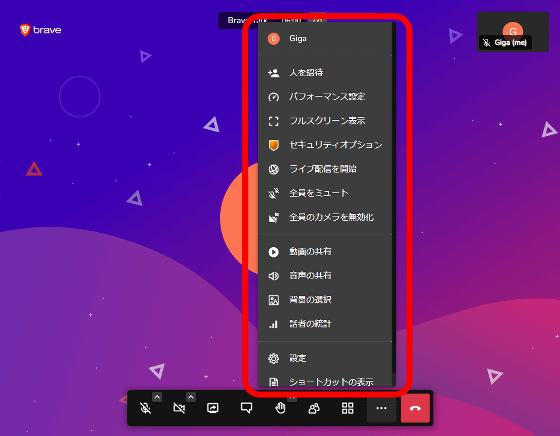The image size is (560, 436).
Task: Open パフォーマンス設定 menu item
Action: [325, 97]
